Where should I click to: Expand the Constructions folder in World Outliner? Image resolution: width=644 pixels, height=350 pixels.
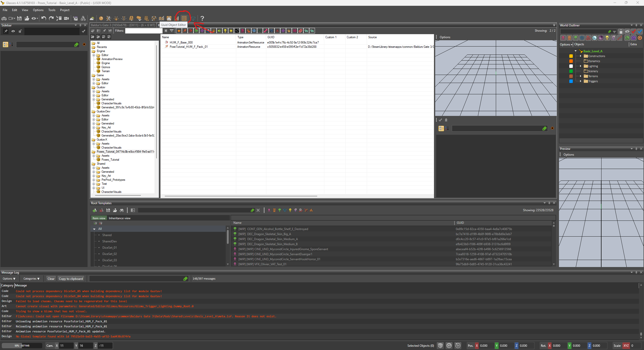coord(581,56)
